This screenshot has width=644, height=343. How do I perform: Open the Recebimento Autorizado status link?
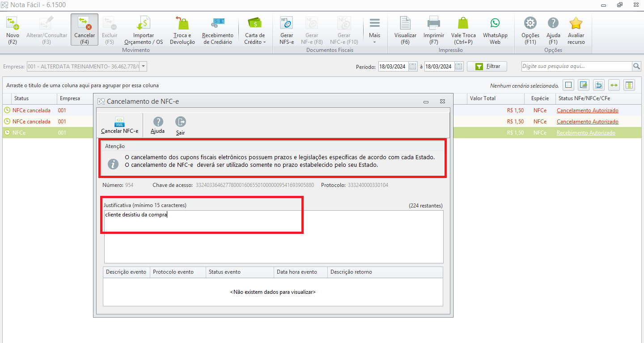[586, 133]
